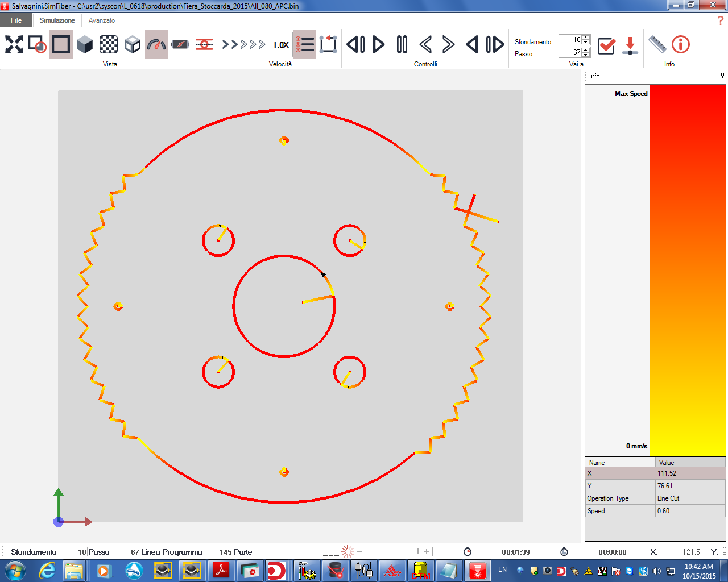Switch to the Simulazione tab
Image resolution: width=728 pixels, height=582 pixels.
[x=57, y=20]
